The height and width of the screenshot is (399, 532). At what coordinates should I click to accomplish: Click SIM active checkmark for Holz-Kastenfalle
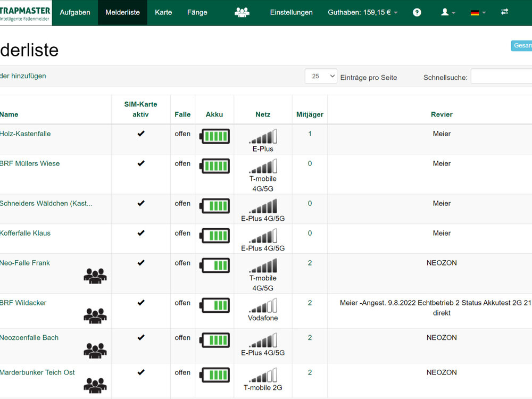(x=141, y=134)
